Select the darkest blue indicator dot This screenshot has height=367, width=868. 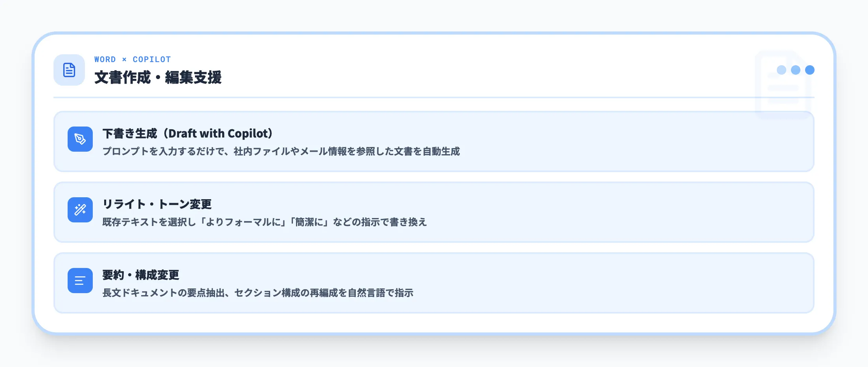pyautogui.click(x=810, y=70)
